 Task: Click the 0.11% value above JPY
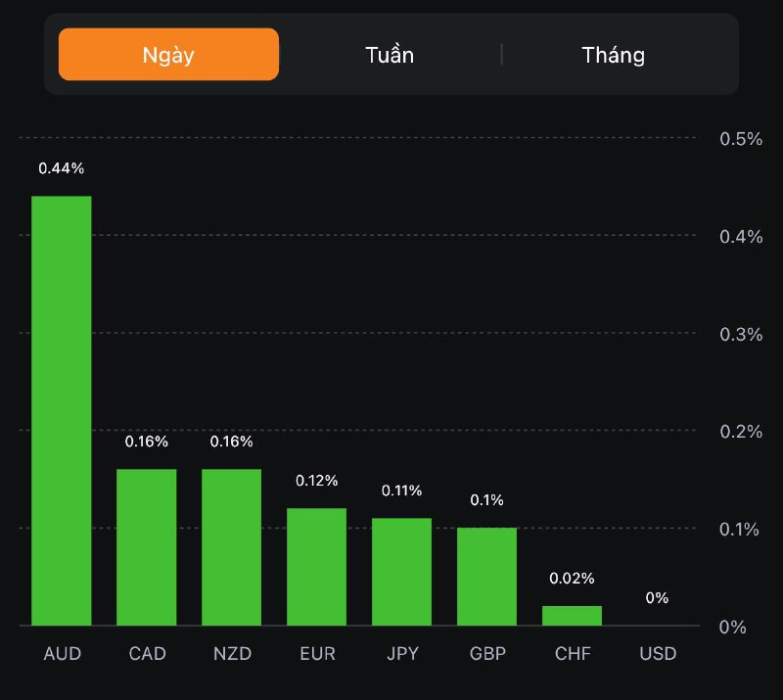401,490
